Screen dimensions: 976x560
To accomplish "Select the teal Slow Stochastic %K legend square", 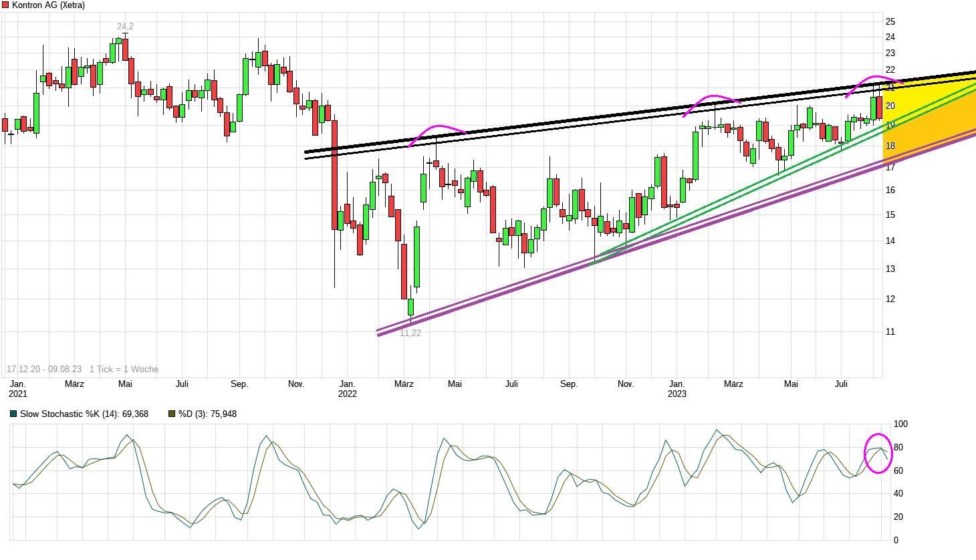I will point(15,414).
